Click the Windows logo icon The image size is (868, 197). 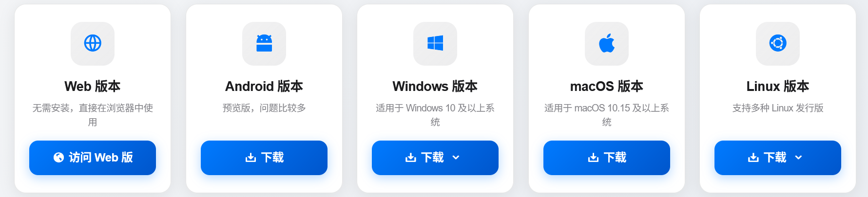point(435,43)
